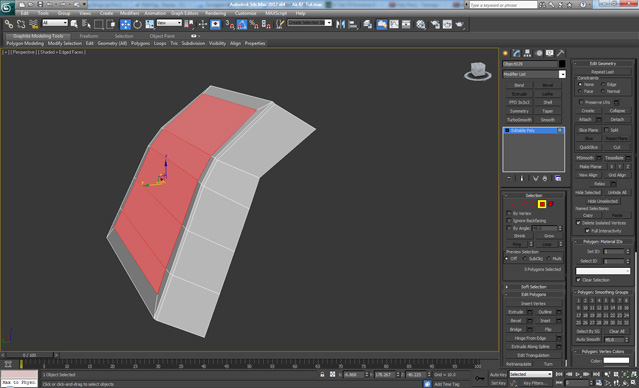Collapse the Edit Geometry rollout
The image size is (639, 388).
tap(603, 64)
